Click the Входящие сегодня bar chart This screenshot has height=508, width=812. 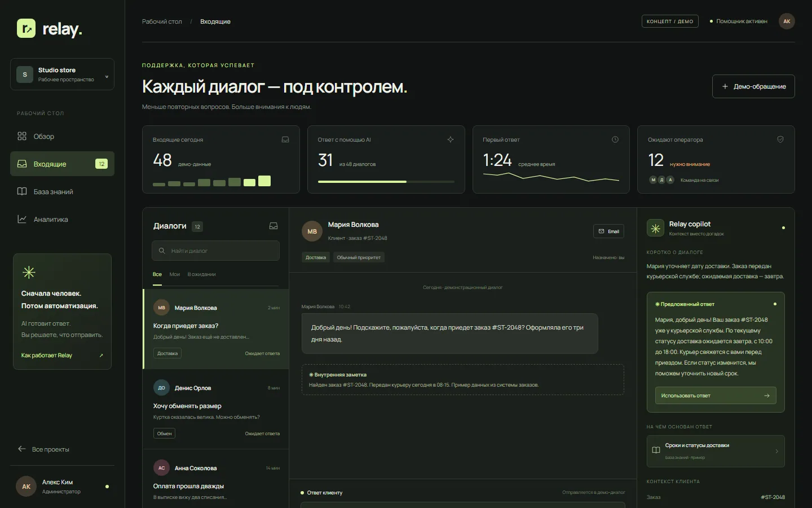212,181
